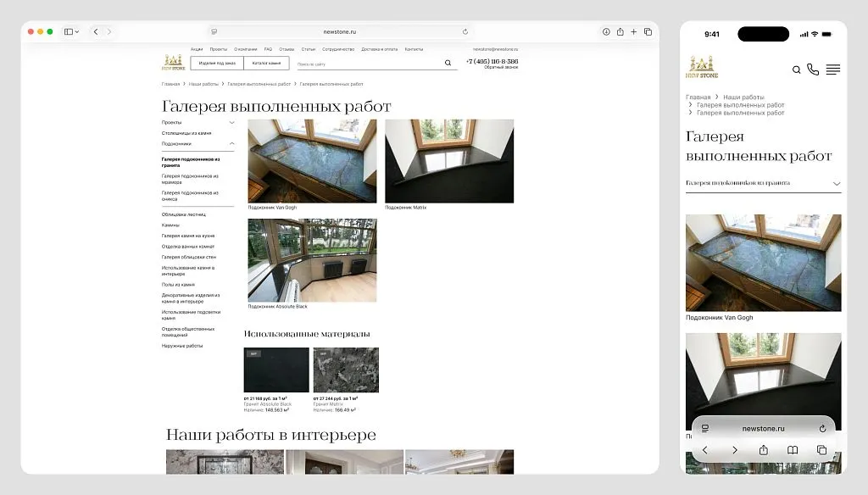This screenshot has height=495, width=868.
Task: Collapse the Подоконники sidebar section
Action: [232, 143]
